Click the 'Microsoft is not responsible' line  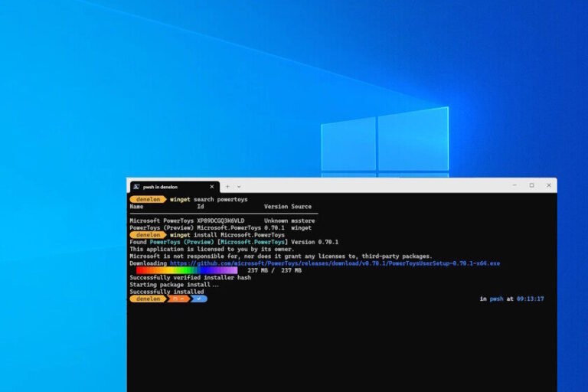281,256
